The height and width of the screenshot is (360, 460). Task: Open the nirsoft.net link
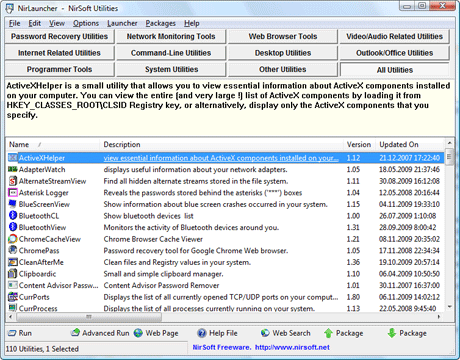tap(292, 347)
